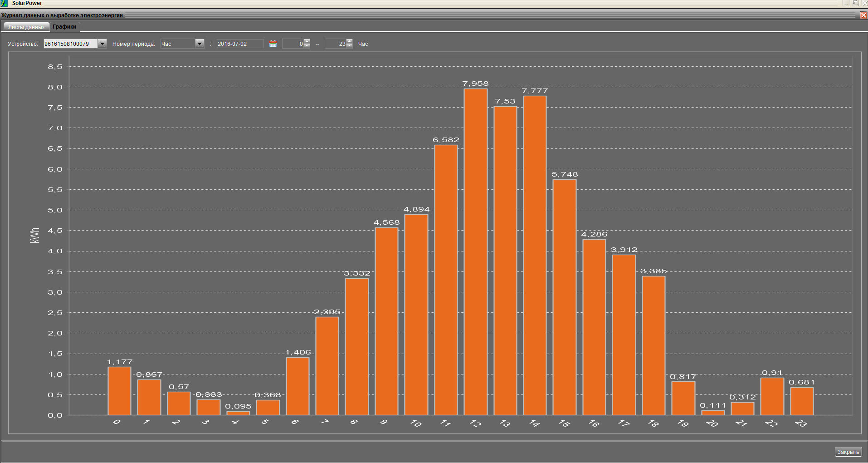
Task: Select the Графики tab
Action: click(x=64, y=27)
